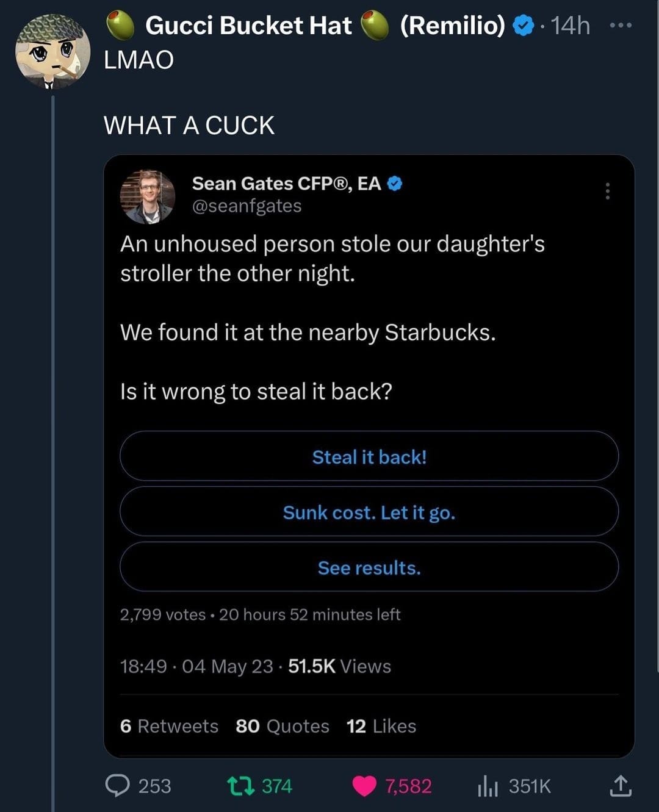The image size is (659, 812).
Task: Open the 6 Retweets list
Action: (169, 726)
